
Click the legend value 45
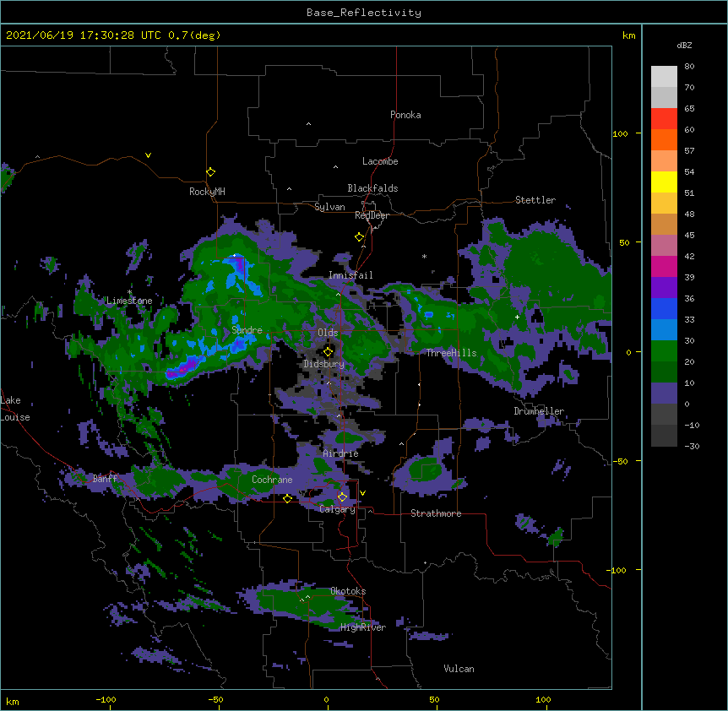pyautogui.click(x=689, y=236)
